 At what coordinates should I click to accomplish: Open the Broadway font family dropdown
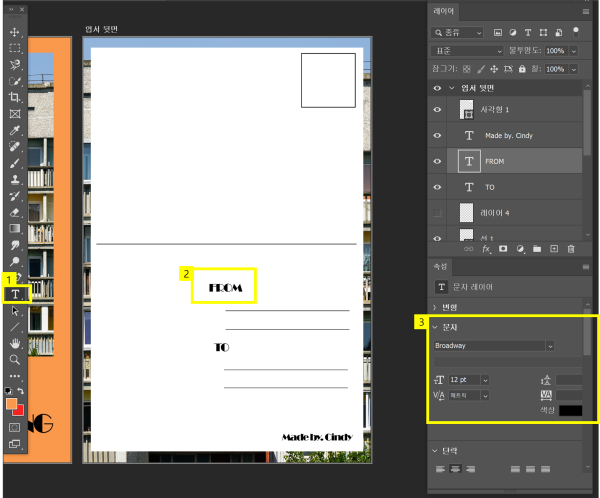[550, 346]
